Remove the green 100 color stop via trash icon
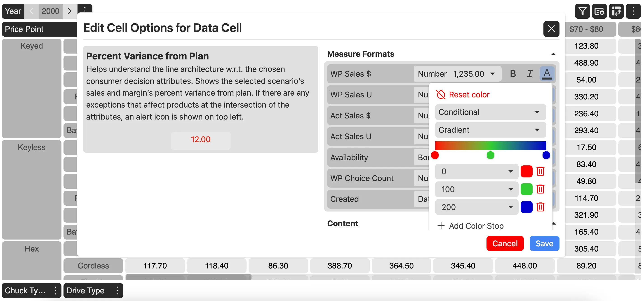Screen dimensions: 644x301 click(x=541, y=189)
